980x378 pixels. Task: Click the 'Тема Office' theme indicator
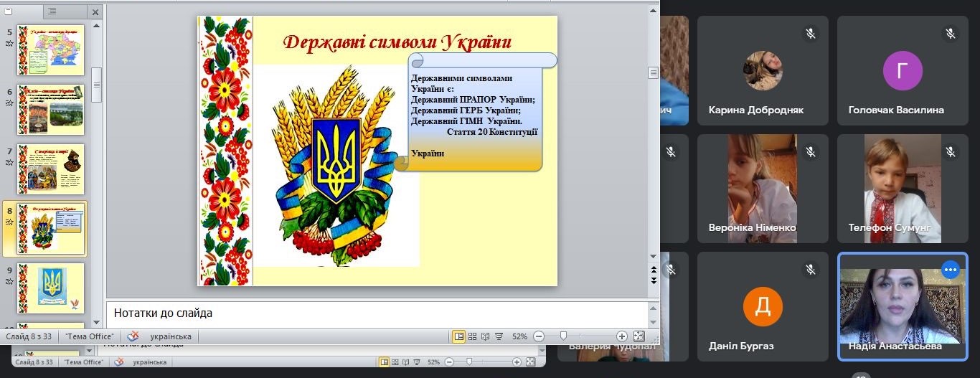click(x=90, y=336)
